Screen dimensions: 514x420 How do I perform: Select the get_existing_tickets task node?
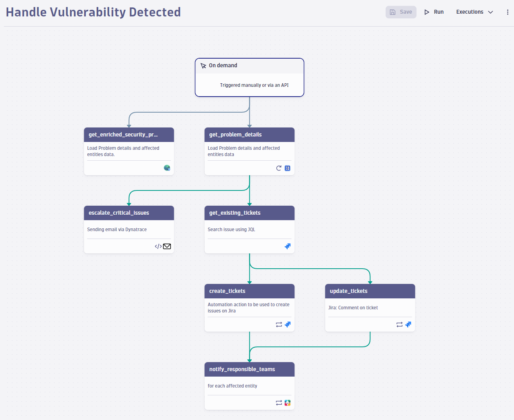tap(249, 230)
